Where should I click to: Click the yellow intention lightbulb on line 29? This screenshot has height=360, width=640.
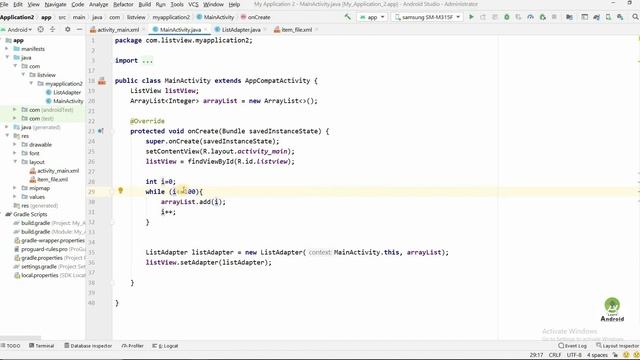point(120,191)
